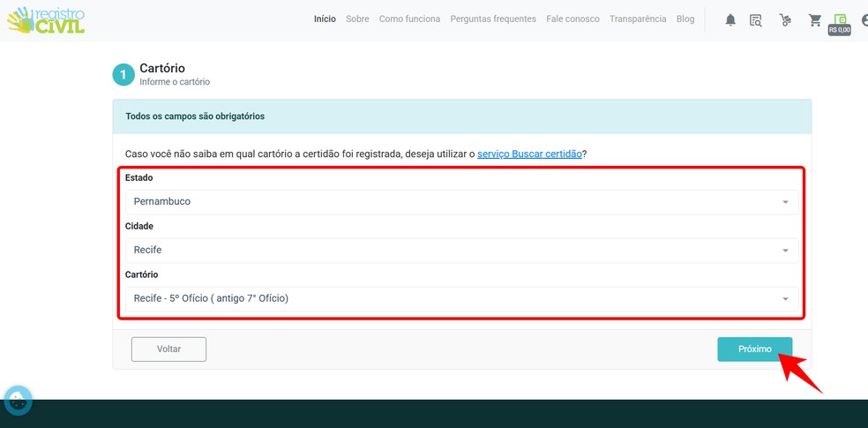The height and width of the screenshot is (428, 868).
Task: Open the cookie preferences icon
Action: click(x=18, y=400)
